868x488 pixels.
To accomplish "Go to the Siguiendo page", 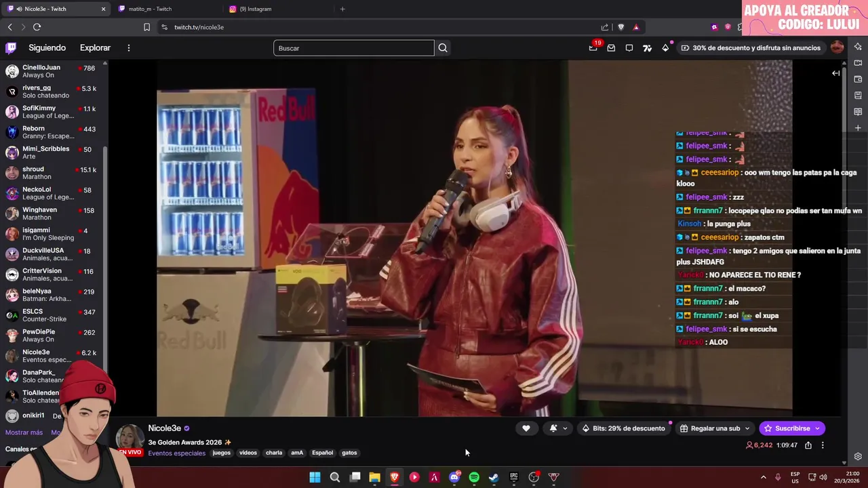I will point(47,48).
